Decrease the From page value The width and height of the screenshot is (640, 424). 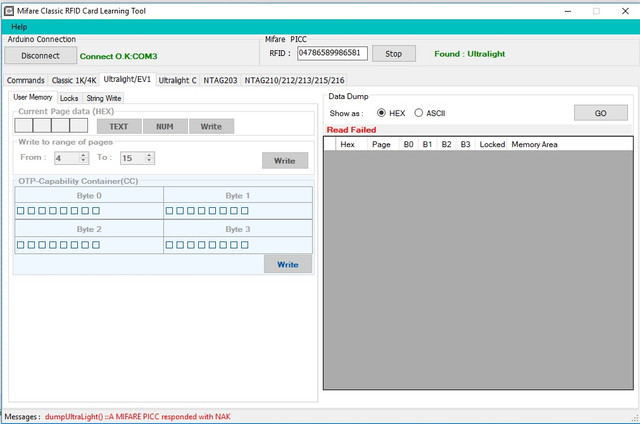(83, 161)
